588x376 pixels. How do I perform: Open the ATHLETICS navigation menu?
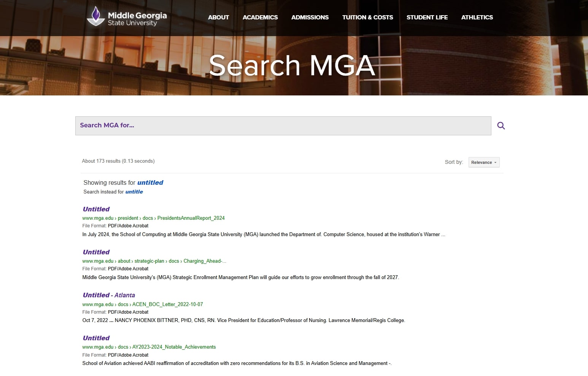tap(477, 17)
